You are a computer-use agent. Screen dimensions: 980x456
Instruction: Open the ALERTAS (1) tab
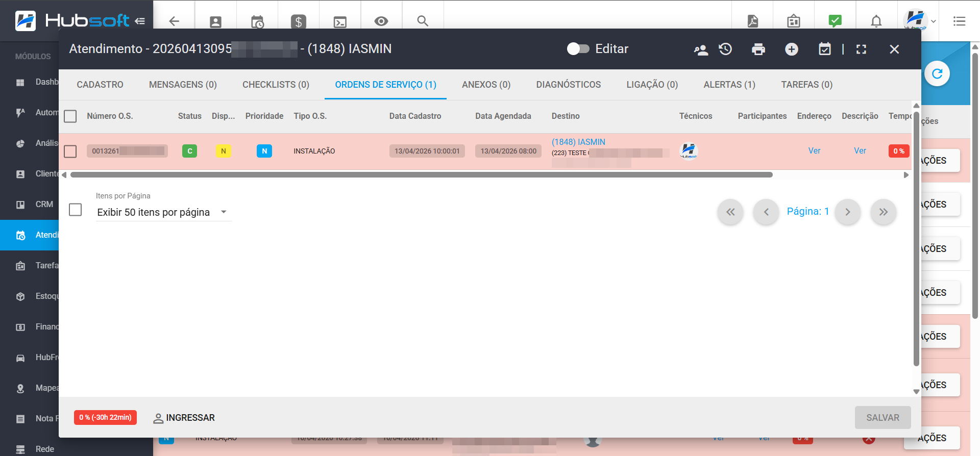pos(729,85)
